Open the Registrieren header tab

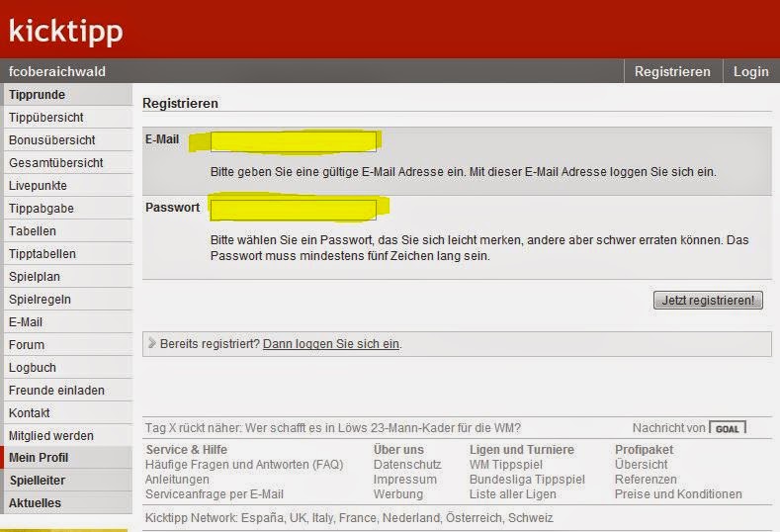(x=672, y=71)
